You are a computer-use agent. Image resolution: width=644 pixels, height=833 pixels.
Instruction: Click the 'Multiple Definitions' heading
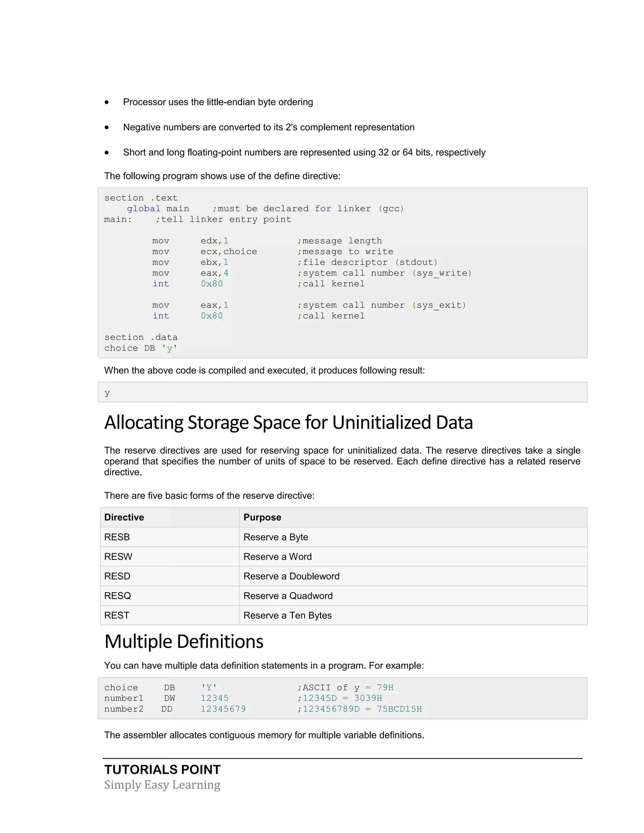(x=184, y=642)
